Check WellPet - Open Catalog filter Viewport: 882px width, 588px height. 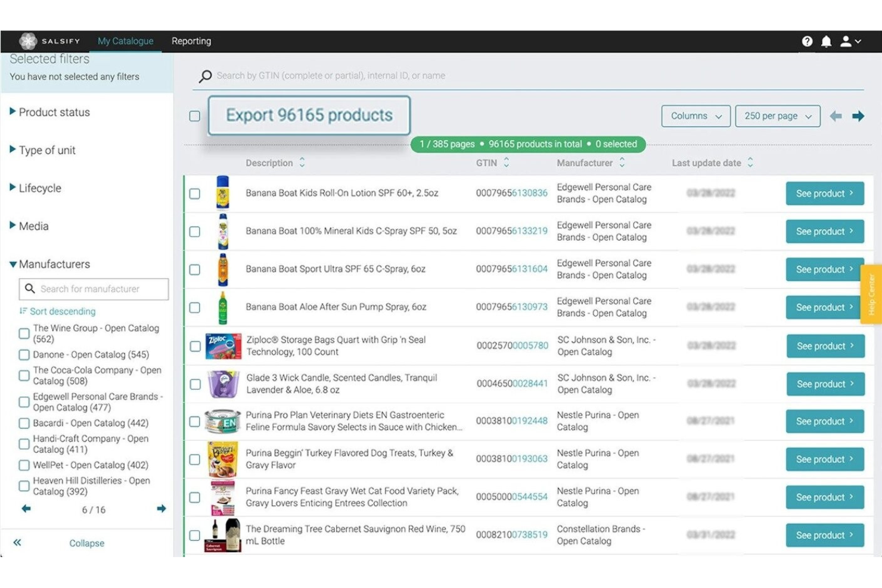click(x=24, y=465)
